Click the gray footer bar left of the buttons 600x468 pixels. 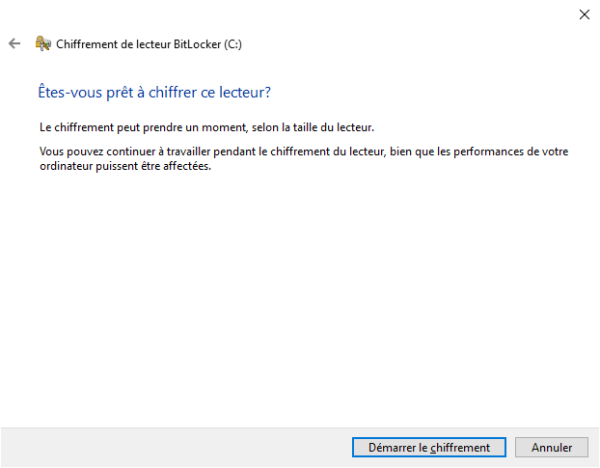point(176,447)
